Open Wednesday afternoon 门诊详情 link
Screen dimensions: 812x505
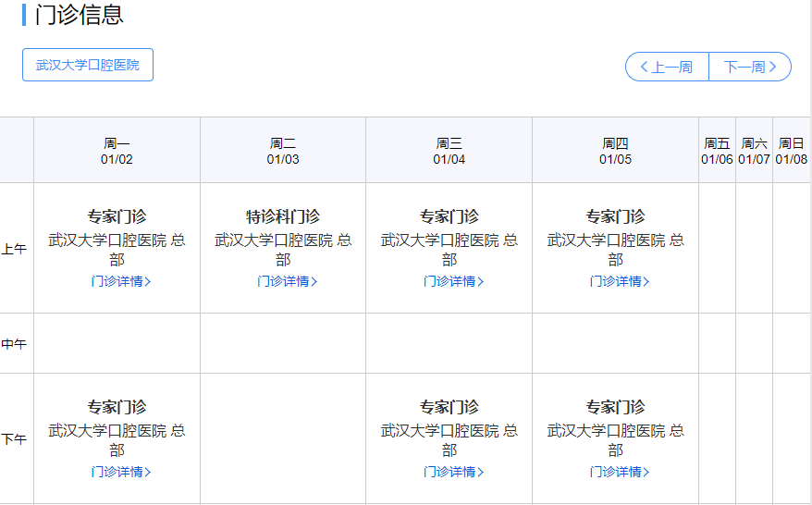453,472
